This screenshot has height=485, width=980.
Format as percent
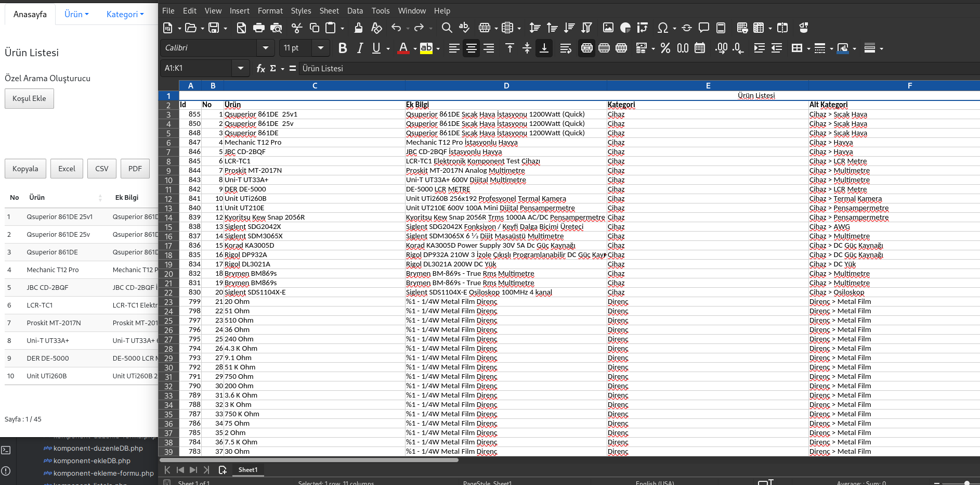665,48
